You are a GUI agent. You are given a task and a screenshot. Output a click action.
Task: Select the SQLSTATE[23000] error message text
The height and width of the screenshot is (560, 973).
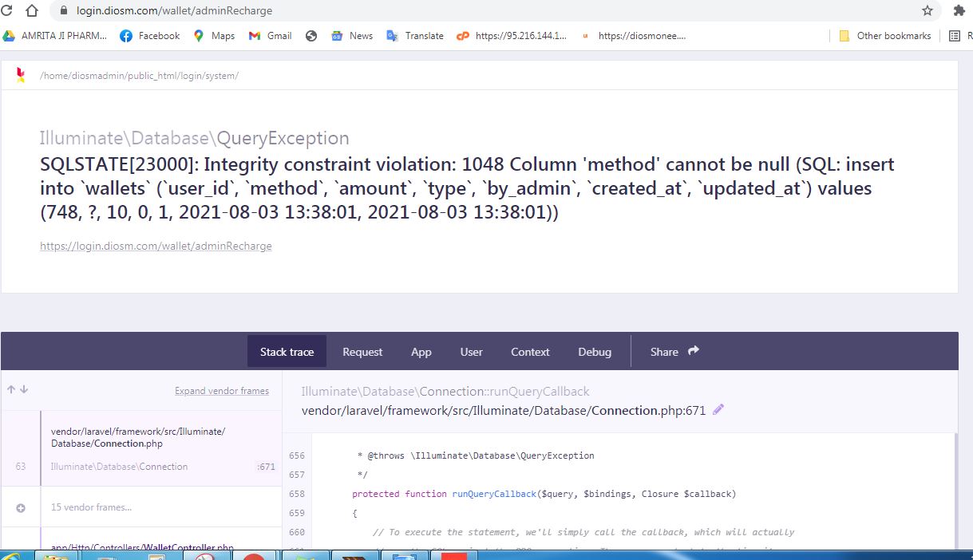(x=467, y=189)
